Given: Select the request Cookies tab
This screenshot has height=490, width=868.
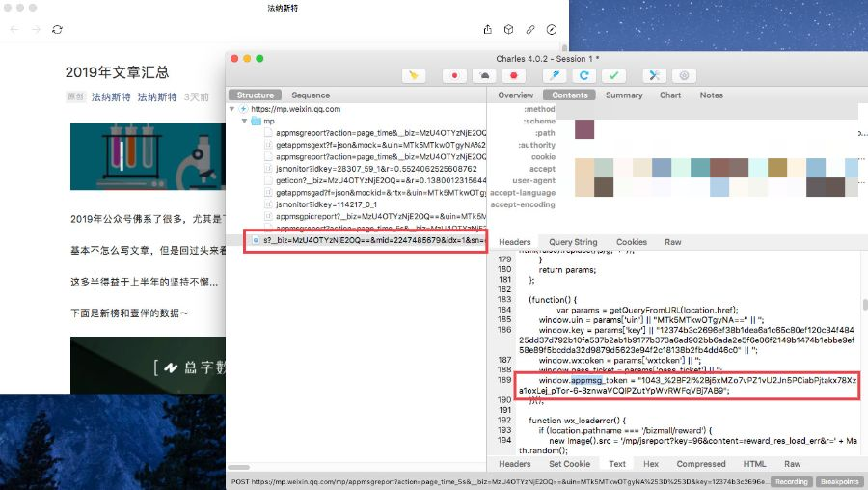Looking at the screenshot, I should pos(632,242).
